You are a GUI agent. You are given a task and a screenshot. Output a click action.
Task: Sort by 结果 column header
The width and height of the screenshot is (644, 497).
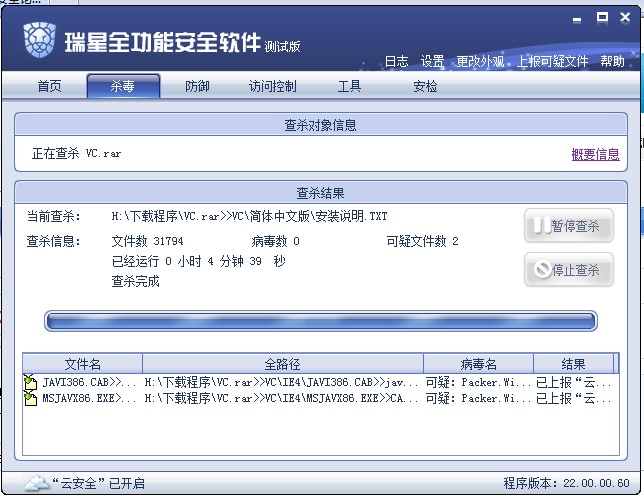pos(573,364)
